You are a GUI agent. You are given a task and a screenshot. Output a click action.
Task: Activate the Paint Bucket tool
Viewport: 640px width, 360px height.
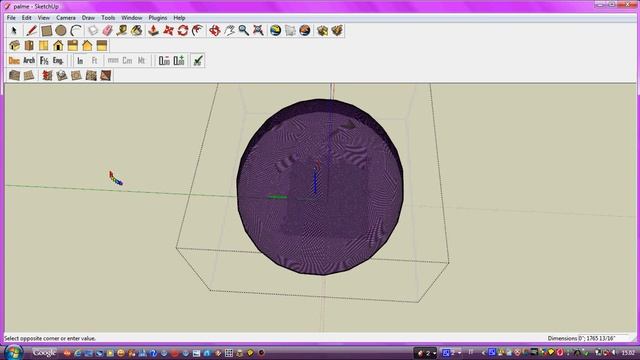click(137, 31)
